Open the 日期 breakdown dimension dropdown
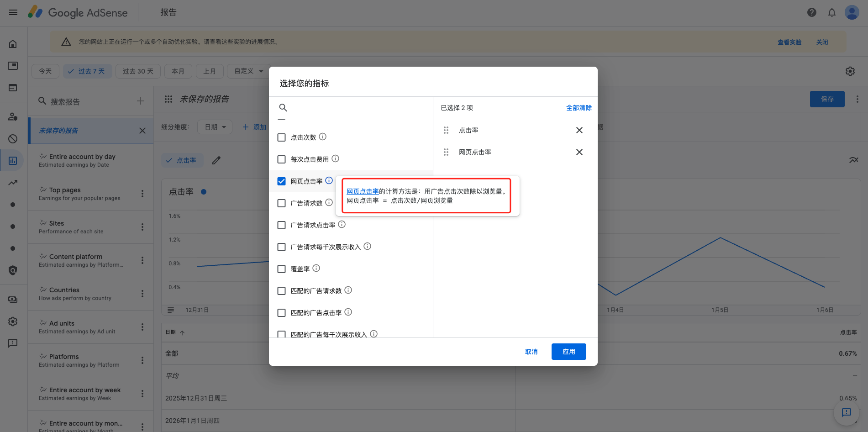868x432 pixels. click(x=215, y=127)
